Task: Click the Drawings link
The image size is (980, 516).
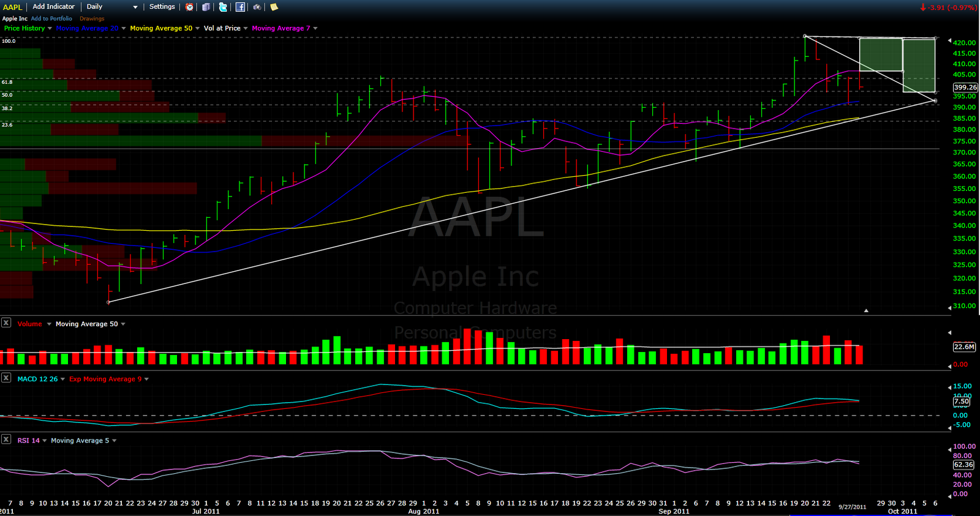Action: click(92, 18)
